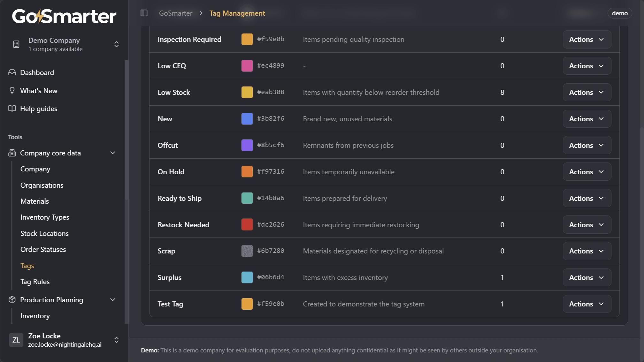Collapse the Company core data section
644x362 pixels.
point(112,153)
